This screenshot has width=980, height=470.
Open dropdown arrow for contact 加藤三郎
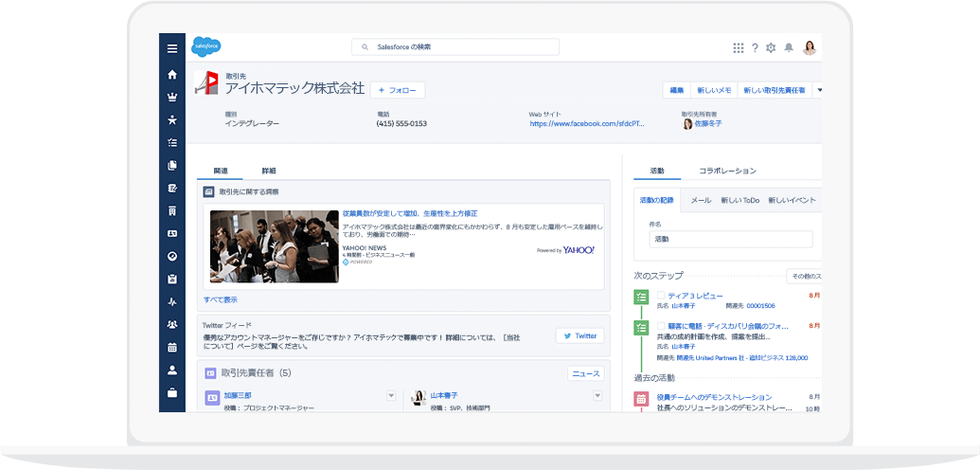click(x=391, y=395)
